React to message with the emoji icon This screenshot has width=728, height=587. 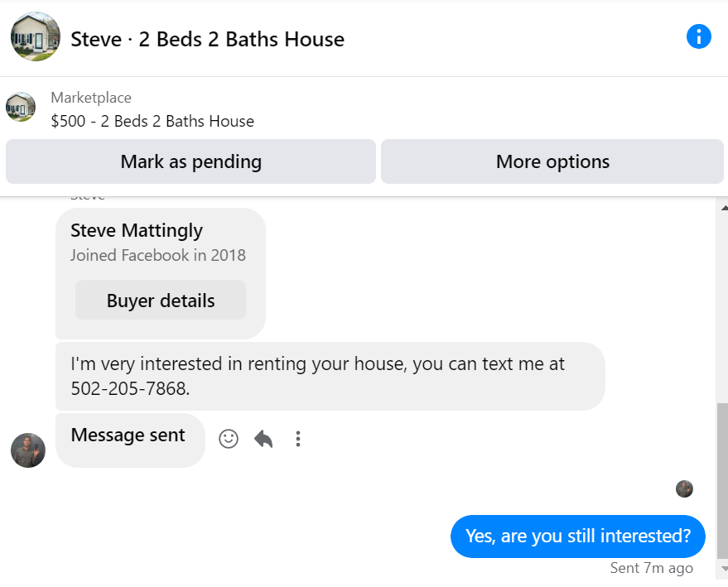pos(229,439)
